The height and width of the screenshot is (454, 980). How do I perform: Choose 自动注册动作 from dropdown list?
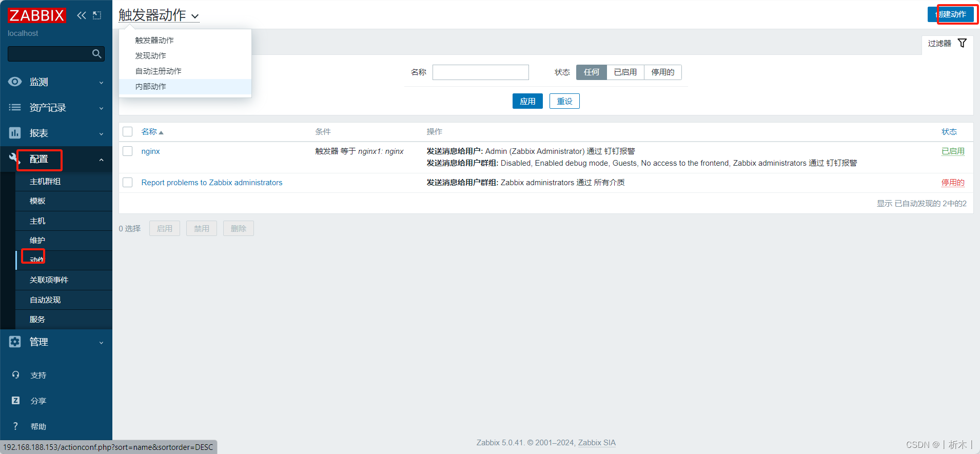pyautogui.click(x=185, y=71)
